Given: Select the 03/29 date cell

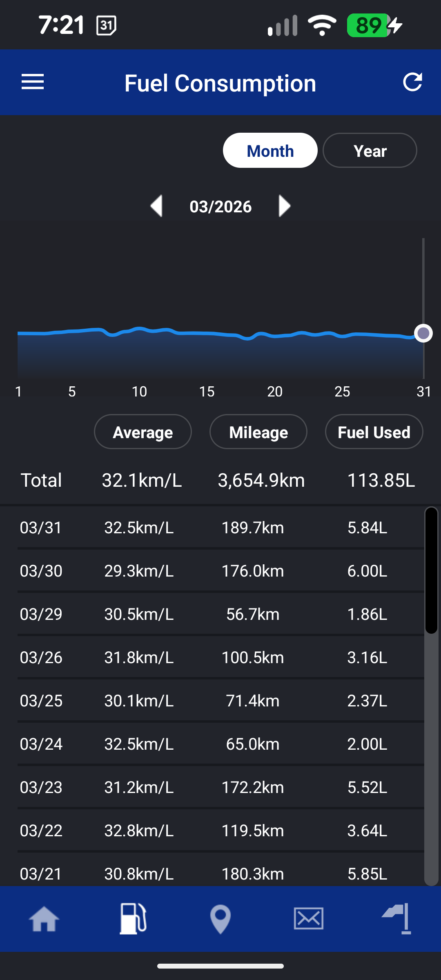Looking at the screenshot, I should pos(41,614).
